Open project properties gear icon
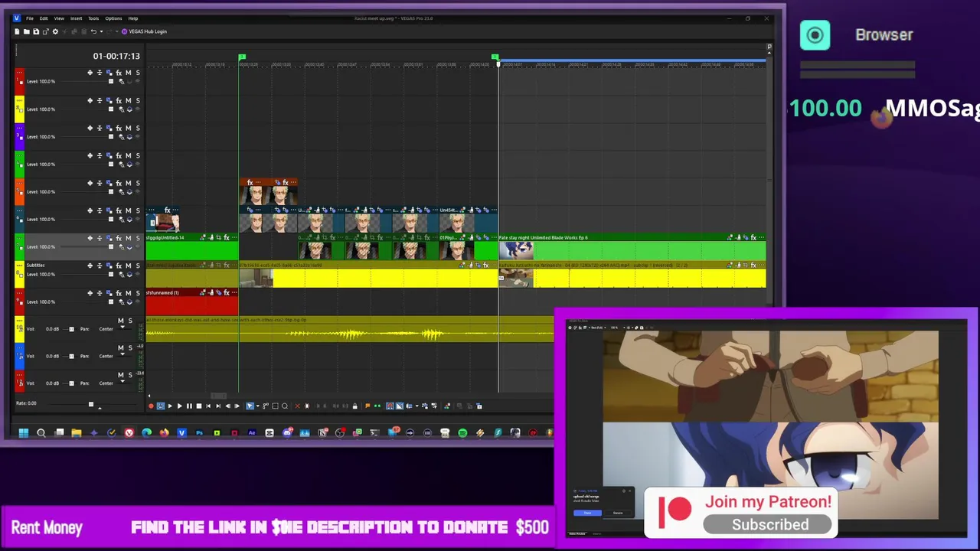Image resolution: width=980 pixels, height=551 pixels. pyautogui.click(x=55, y=31)
